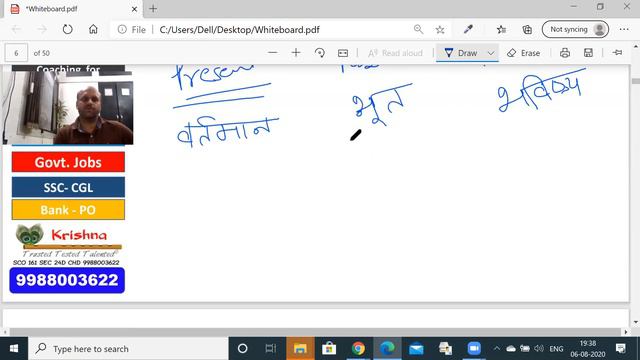
Task: Select the Erase tool
Action: pyautogui.click(x=523, y=53)
